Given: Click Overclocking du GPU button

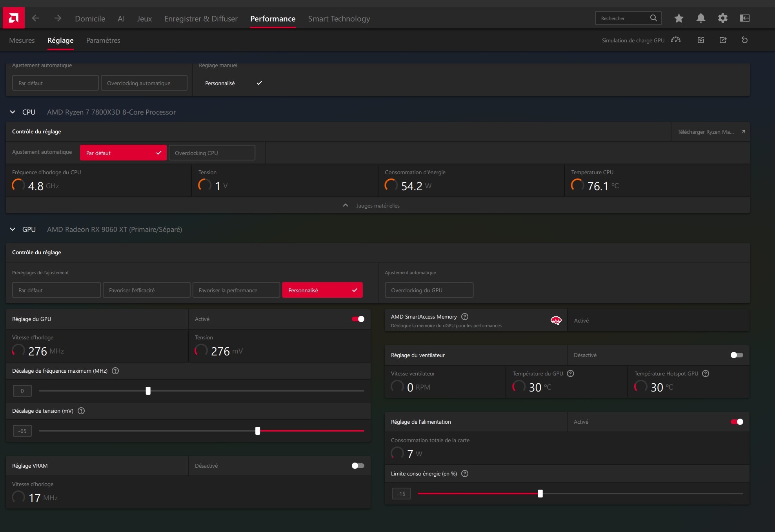Looking at the screenshot, I should [x=429, y=290].
